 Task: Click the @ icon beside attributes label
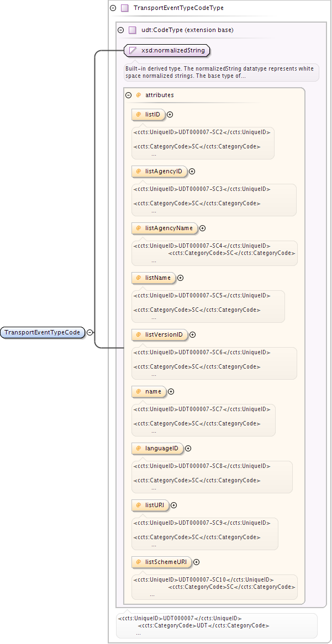(x=139, y=95)
